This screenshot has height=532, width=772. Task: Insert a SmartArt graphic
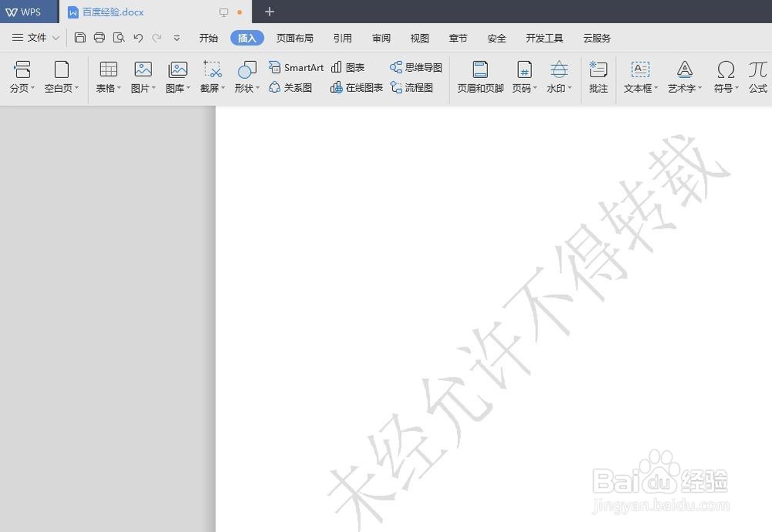point(296,67)
